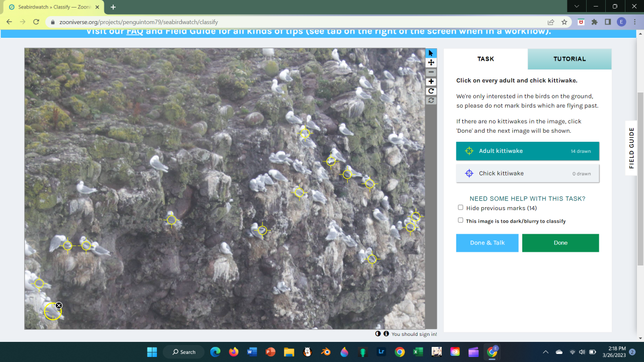
Task: Show hidden system tray icons
Action: tap(545, 352)
